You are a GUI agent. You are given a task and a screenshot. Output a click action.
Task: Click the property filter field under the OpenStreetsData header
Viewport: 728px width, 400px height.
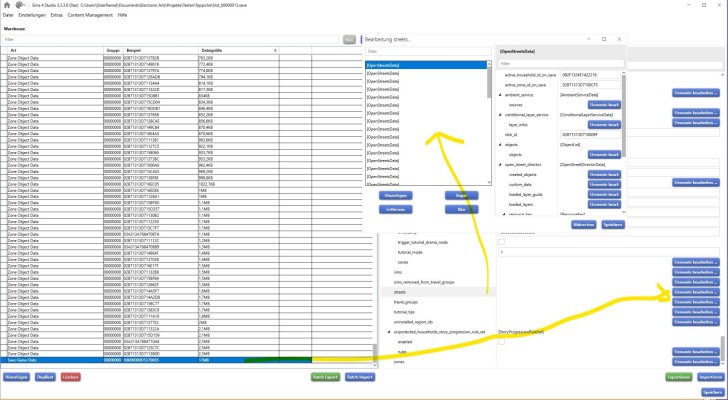pos(561,64)
